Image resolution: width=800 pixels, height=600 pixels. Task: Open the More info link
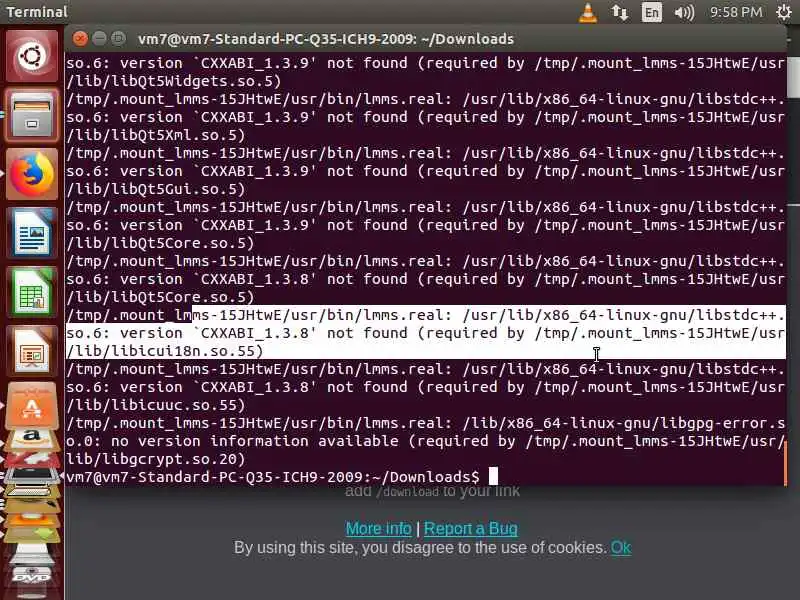coord(379,529)
